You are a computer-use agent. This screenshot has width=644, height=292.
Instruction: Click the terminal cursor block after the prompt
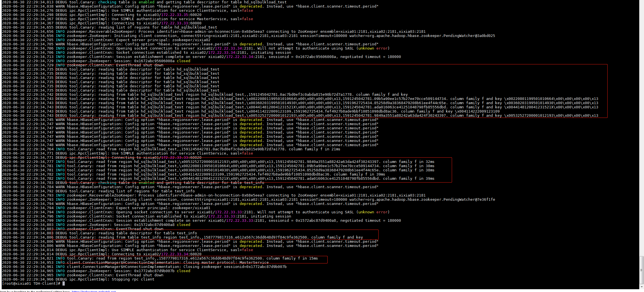tap(64, 284)
